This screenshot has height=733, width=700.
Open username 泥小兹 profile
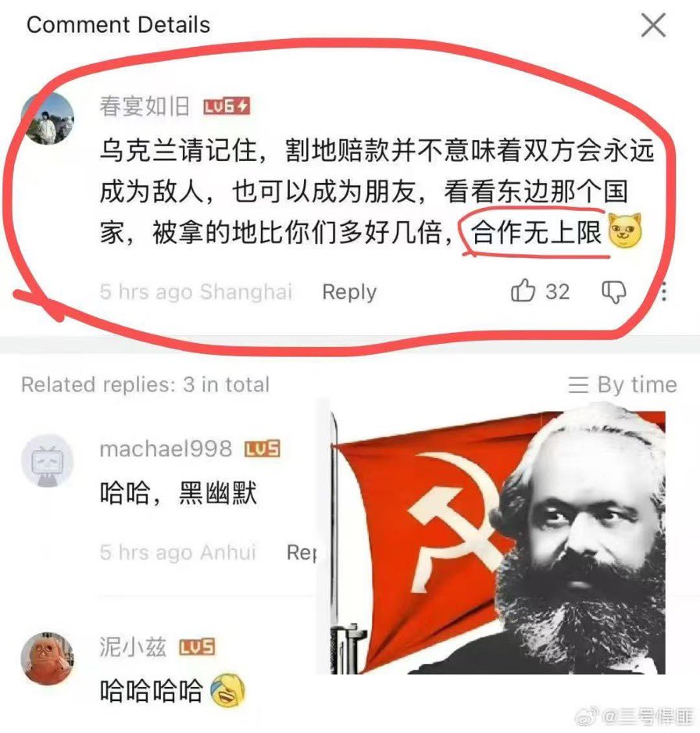[133, 648]
